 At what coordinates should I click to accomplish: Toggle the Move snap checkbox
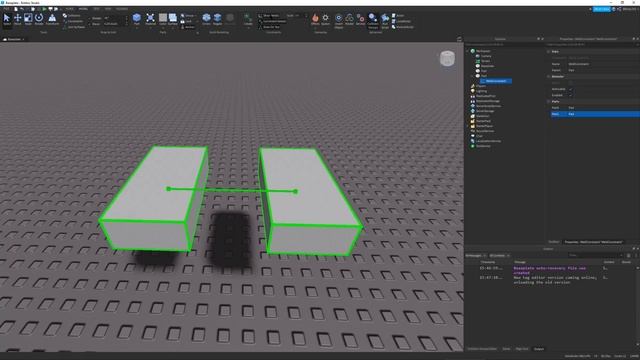90,24
